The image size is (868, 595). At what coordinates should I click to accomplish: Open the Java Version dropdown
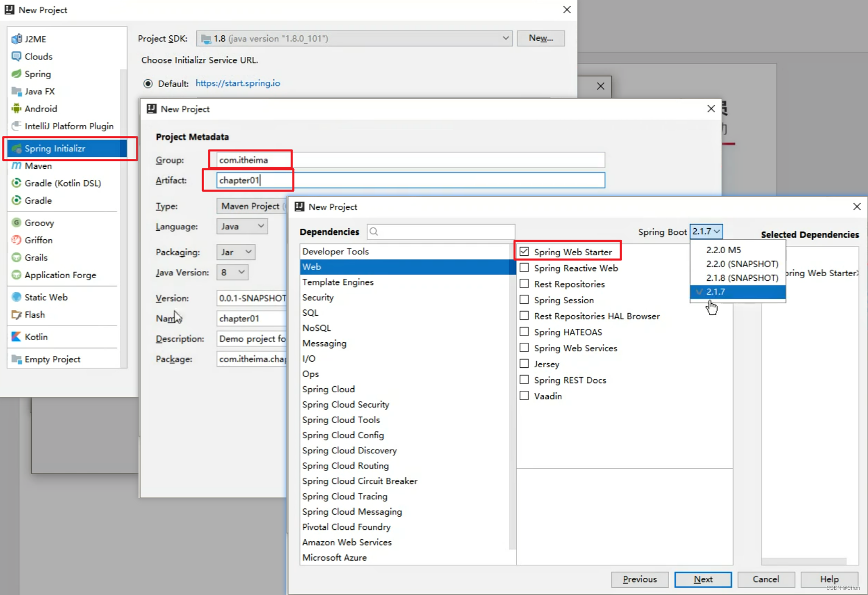tap(232, 272)
